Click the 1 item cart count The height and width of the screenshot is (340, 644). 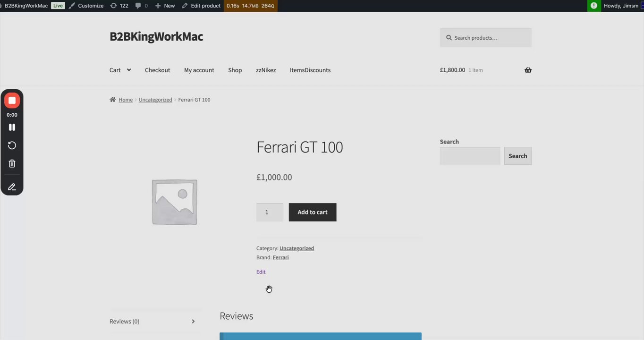point(475,70)
